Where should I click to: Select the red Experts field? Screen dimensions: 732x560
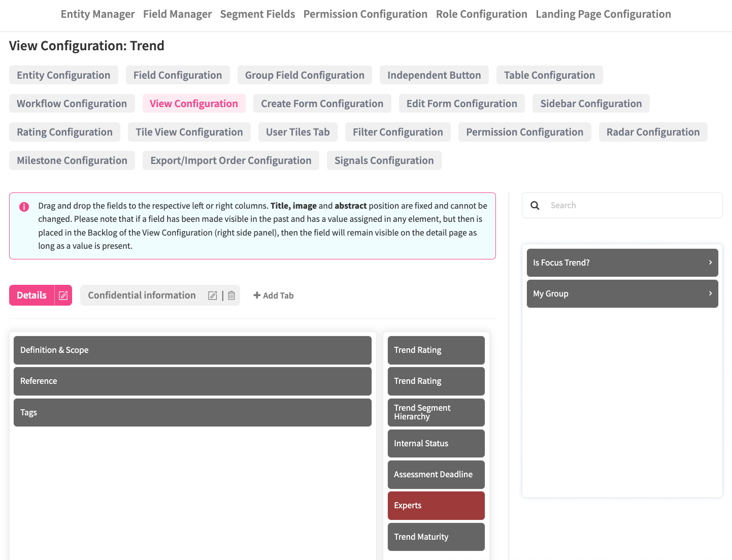tap(436, 506)
